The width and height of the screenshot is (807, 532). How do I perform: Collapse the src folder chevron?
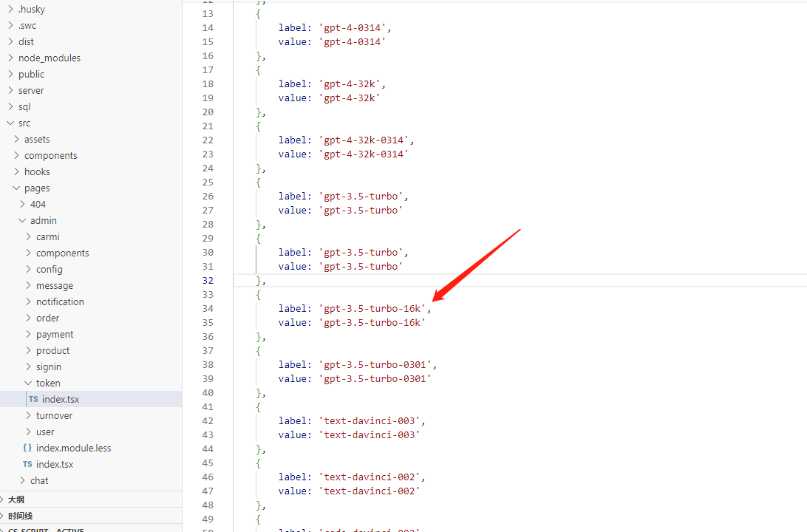tap(10, 123)
